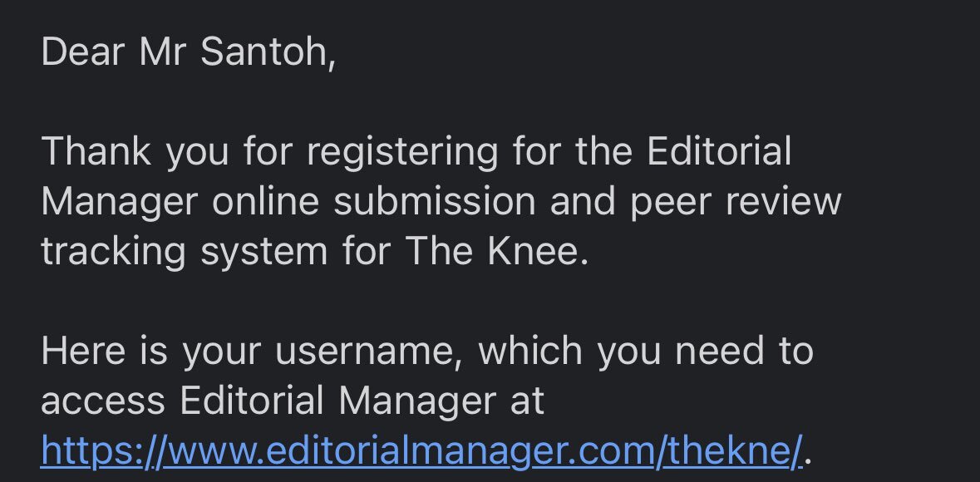Click the journal name 'The Knee.'
The height and width of the screenshot is (482, 980).
(498, 251)
